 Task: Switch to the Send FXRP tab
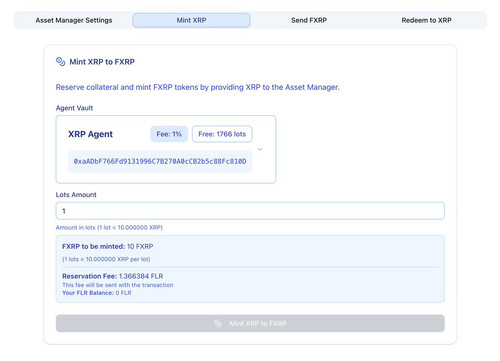pyautogui.click(x=309, y=20)
